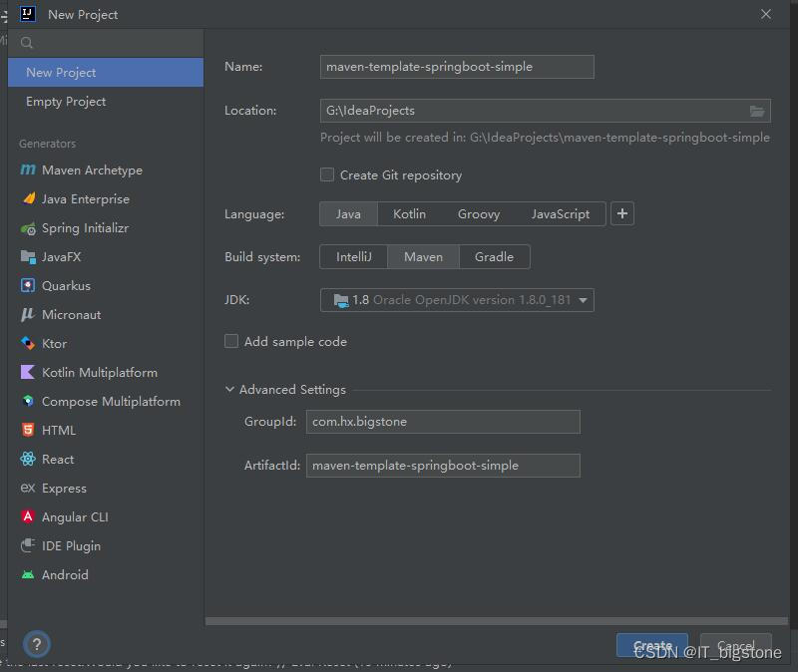Choose Maven build system
Image resolution: width=798 pixels, height=672 pixels.
pyautogui.click(x=423, y=257)
